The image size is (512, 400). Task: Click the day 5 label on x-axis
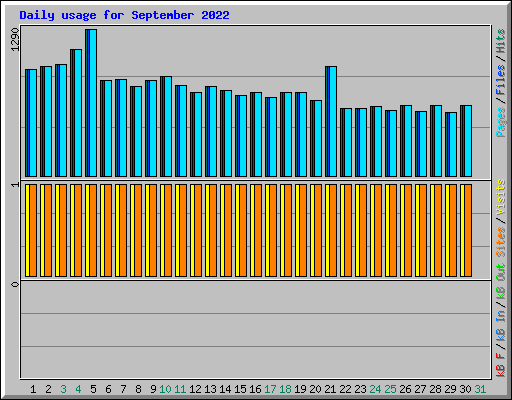pos(93,389)
